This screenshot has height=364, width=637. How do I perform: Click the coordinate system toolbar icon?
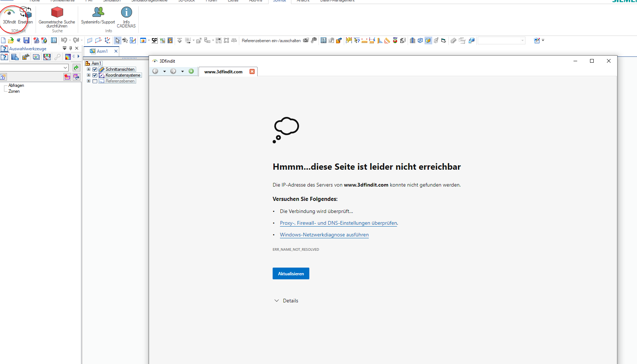tap(107, 40)
